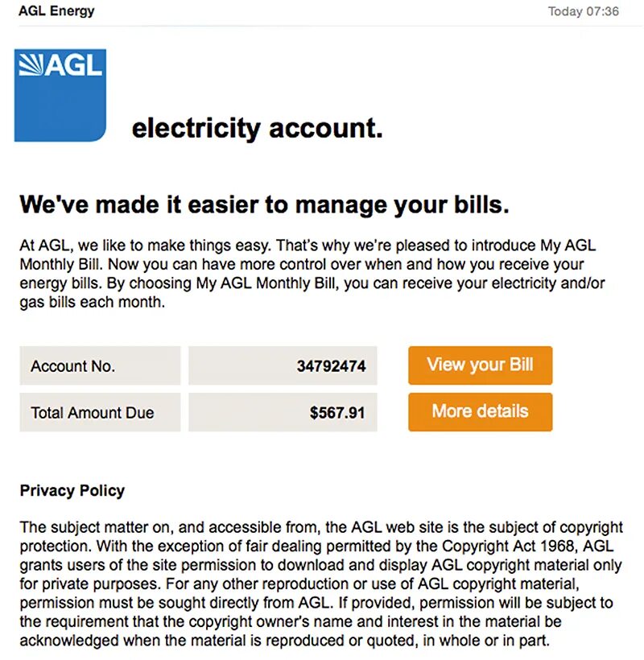The width and height of the screenshot is (644, 660).
Task: Click the AGL Energy sender name
Action: click(56, 11)
